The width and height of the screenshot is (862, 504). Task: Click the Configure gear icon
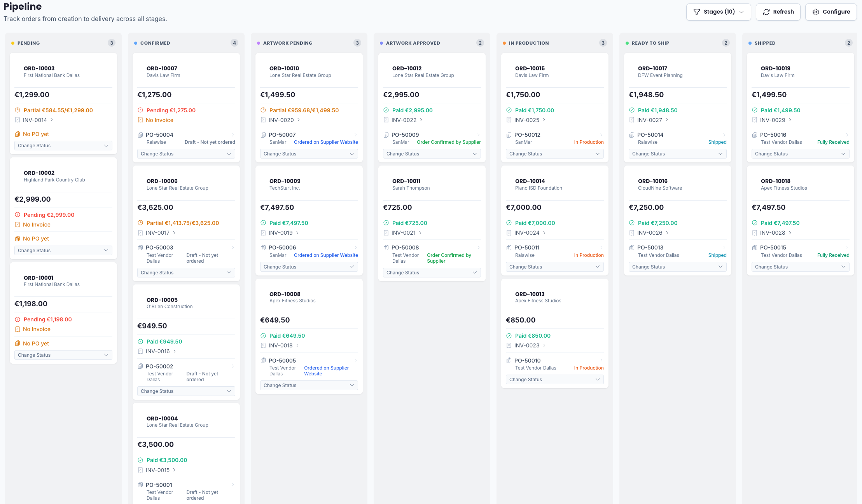[815, 12]
